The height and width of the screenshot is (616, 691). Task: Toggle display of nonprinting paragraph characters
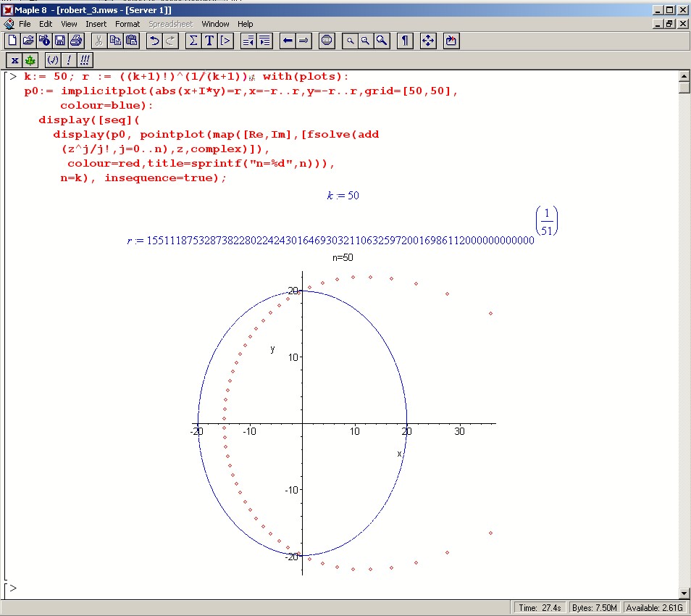405,41
